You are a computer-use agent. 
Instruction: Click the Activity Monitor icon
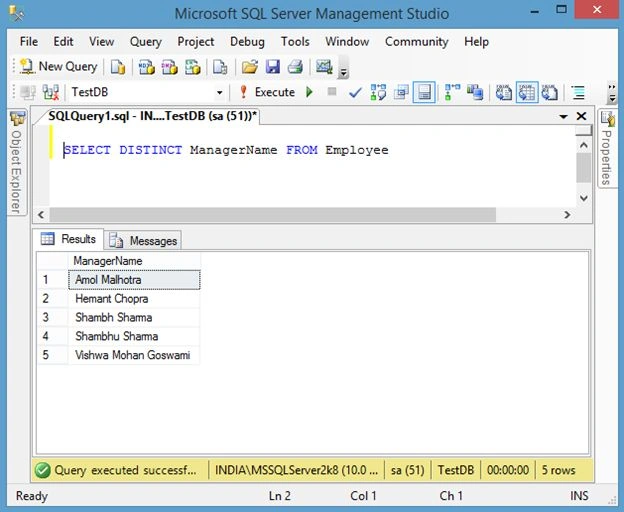tap(324, 66)
